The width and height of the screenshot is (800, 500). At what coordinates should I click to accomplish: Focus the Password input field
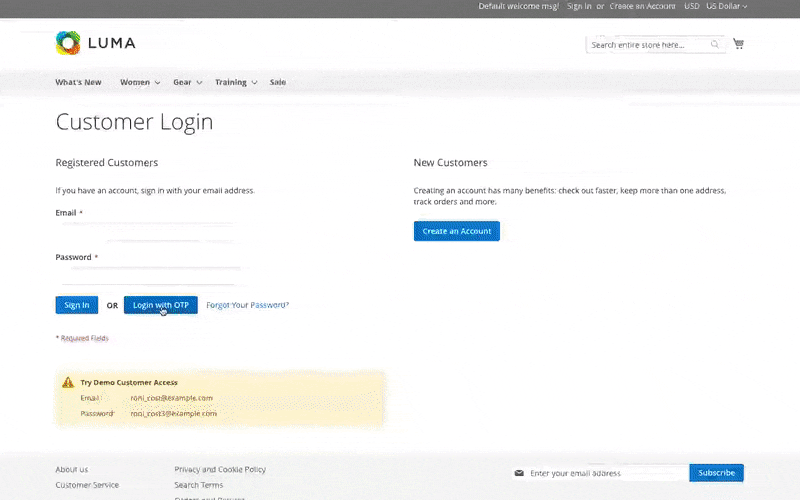tap(148, 276)
